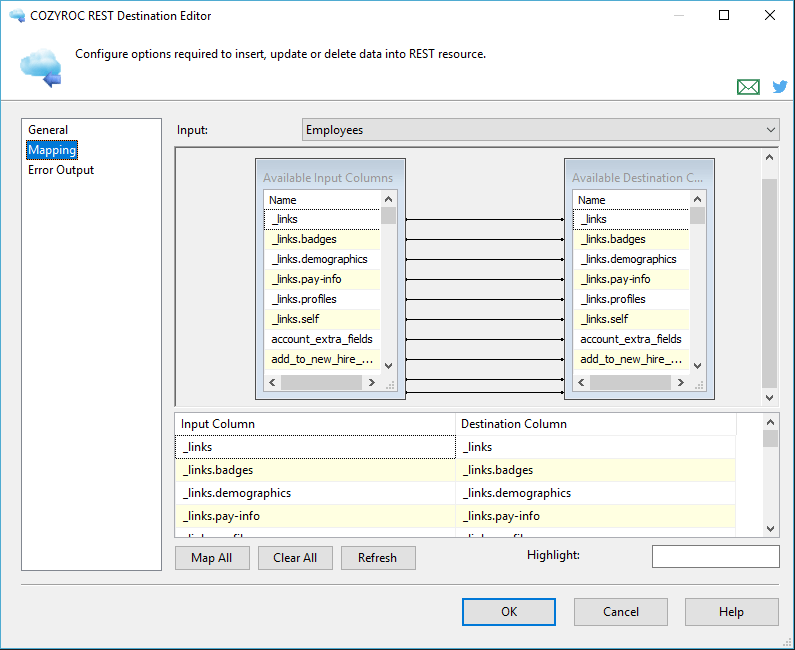Click the Cancel button
795x650 pixels.
pos(621,611)
